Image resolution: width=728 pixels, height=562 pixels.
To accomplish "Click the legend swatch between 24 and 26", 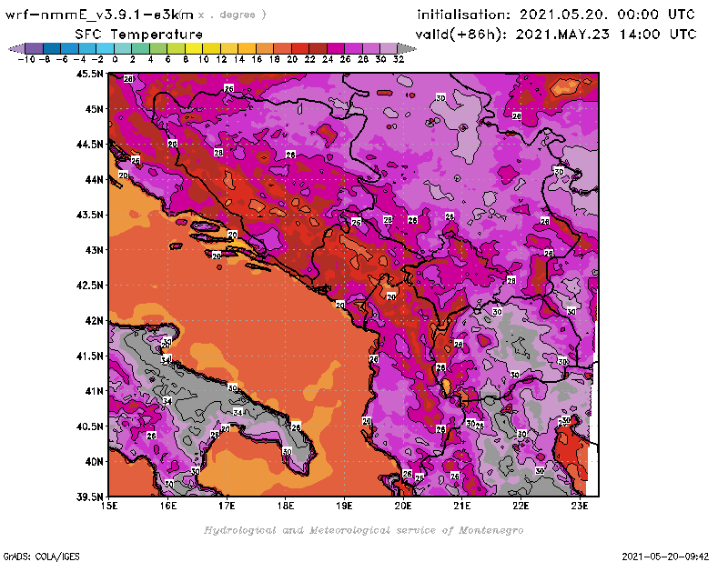I will 336,48.
